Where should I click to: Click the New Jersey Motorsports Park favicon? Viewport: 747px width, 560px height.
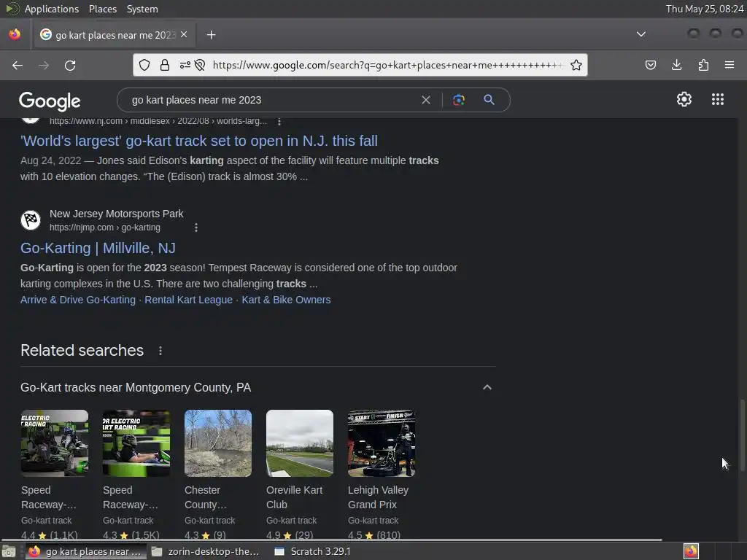click(x=31, y=220)
